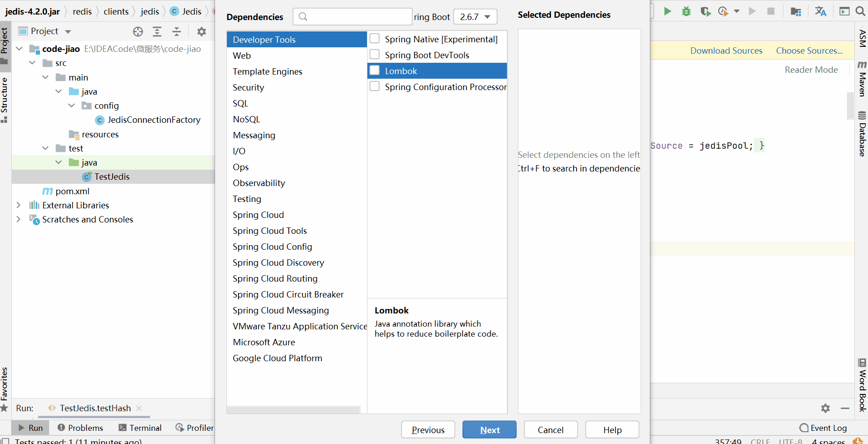The height and width of the screenshot is (444, 868).
Task: Click the dependencies search field
Action: pos(352,17)
